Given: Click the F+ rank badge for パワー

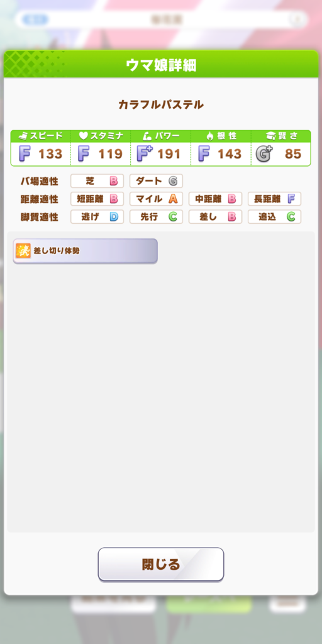Looking at the screenshot, I should pos(144,154).
